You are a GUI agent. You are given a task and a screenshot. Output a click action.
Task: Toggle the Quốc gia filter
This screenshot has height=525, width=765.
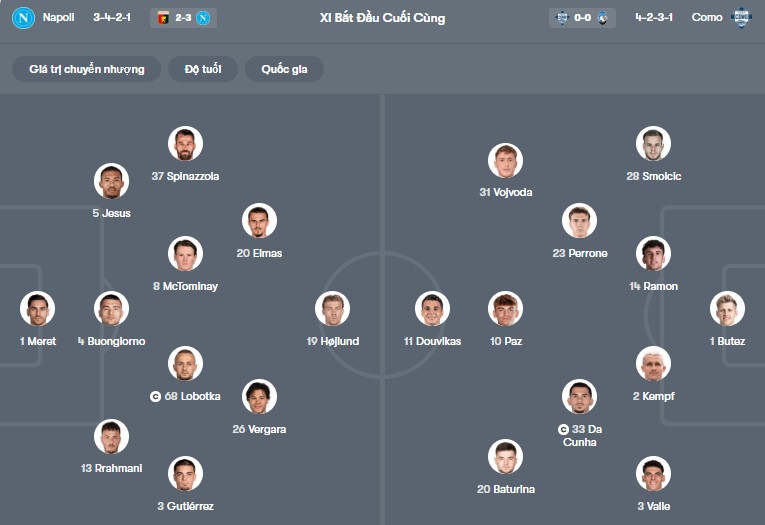click(x=284, y=69)
